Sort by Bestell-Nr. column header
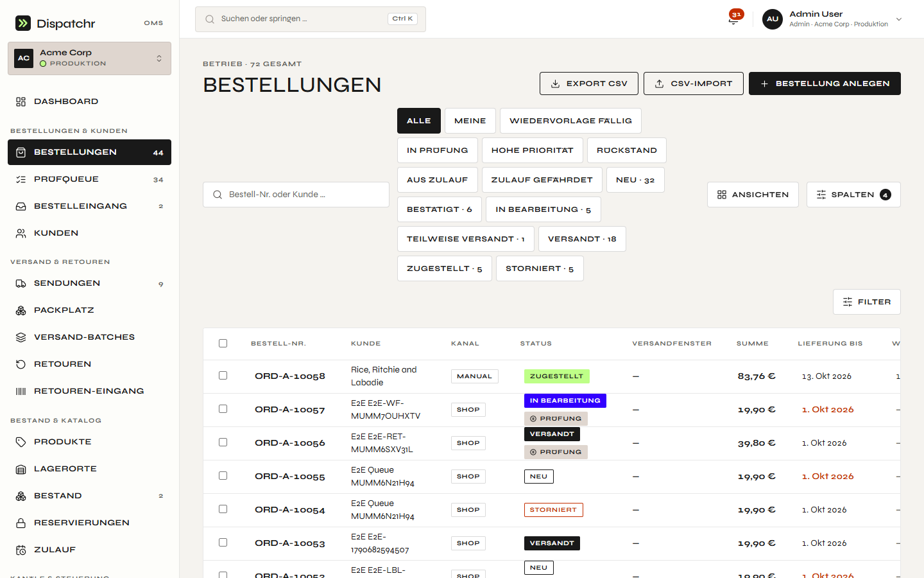924x578 pixels. click(278, 344)
